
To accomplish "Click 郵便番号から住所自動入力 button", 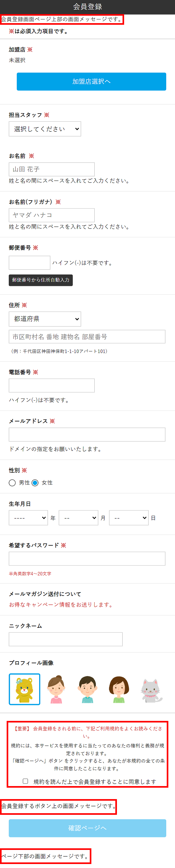I will 41,280.
